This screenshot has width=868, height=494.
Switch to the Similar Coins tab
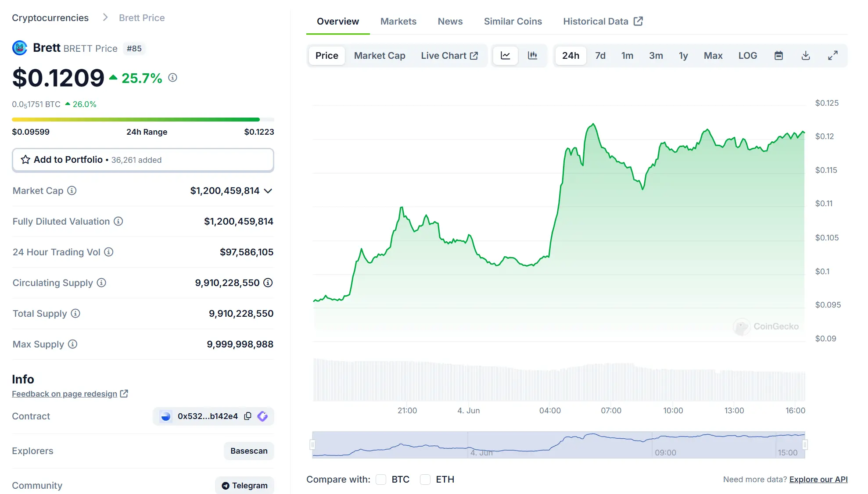[513, 21]
